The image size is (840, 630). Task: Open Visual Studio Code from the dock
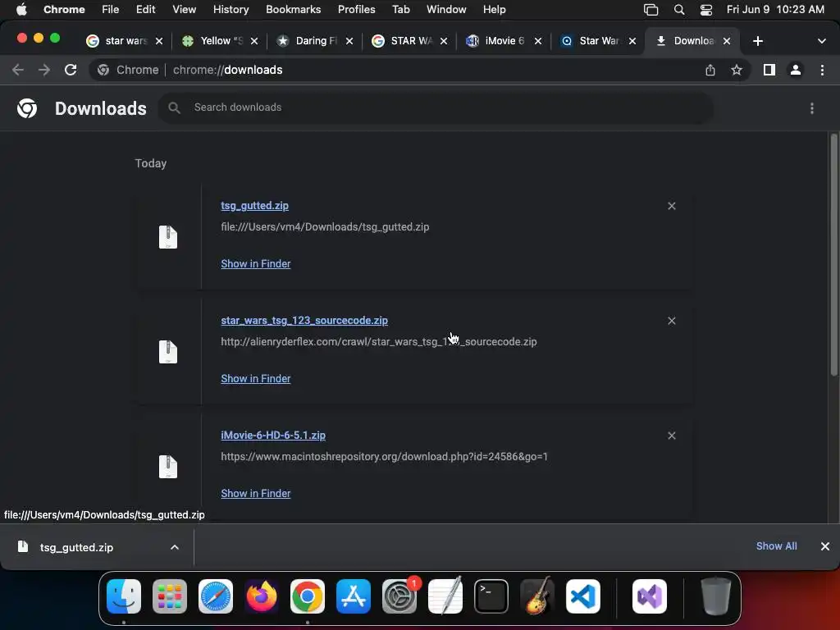[x=583, y=596]
